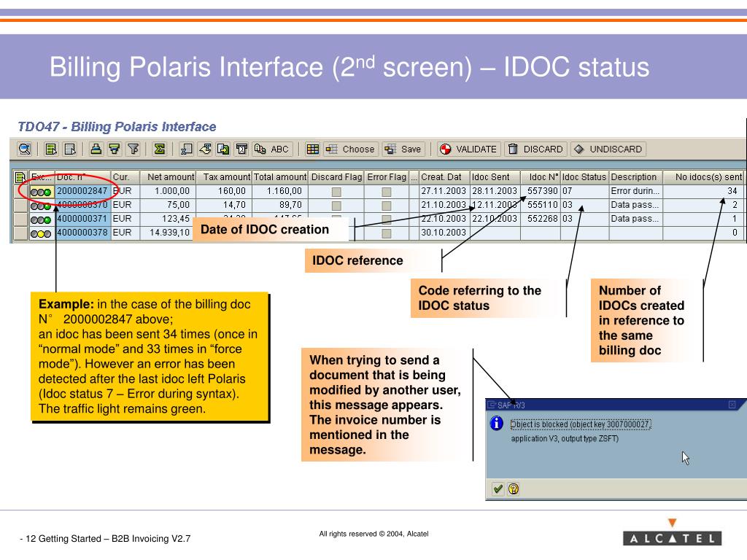
Task: Click document number 4000000371
Action: click(x=82, y=219)
